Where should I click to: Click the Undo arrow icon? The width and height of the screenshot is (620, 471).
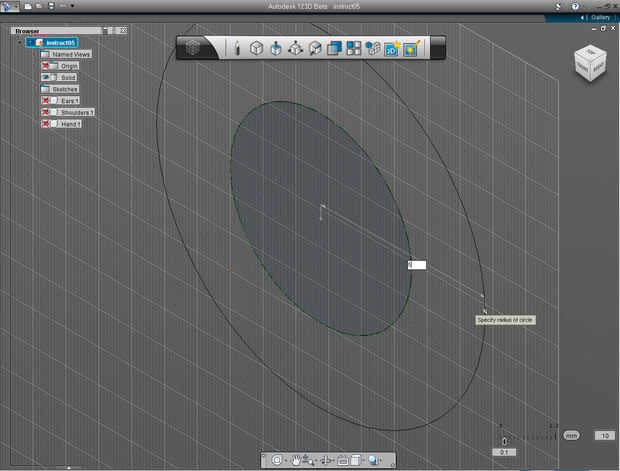[x=63, y=6]
